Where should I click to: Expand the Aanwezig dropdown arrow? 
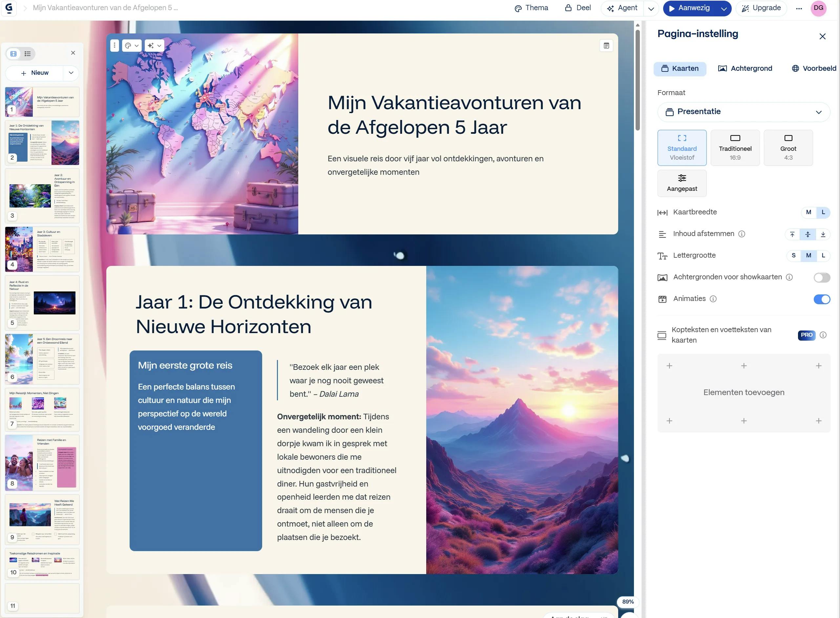724,9
